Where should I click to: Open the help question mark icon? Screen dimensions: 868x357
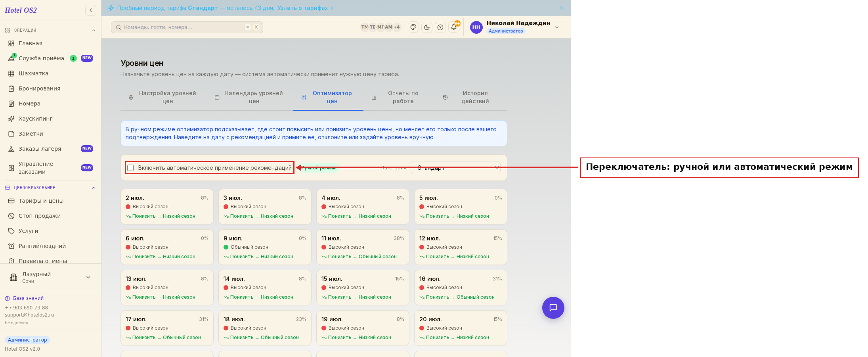pyautogui.click(x=440, y=27)
